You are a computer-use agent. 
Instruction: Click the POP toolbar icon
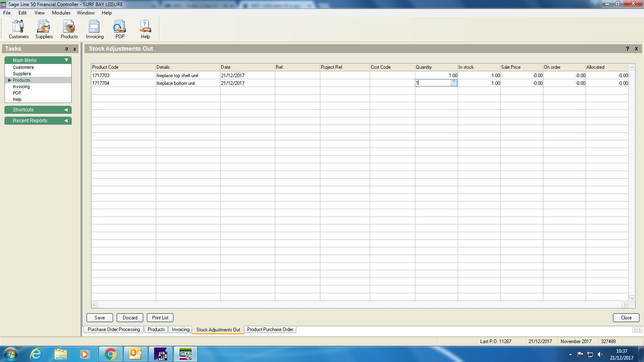pos(120,29)
